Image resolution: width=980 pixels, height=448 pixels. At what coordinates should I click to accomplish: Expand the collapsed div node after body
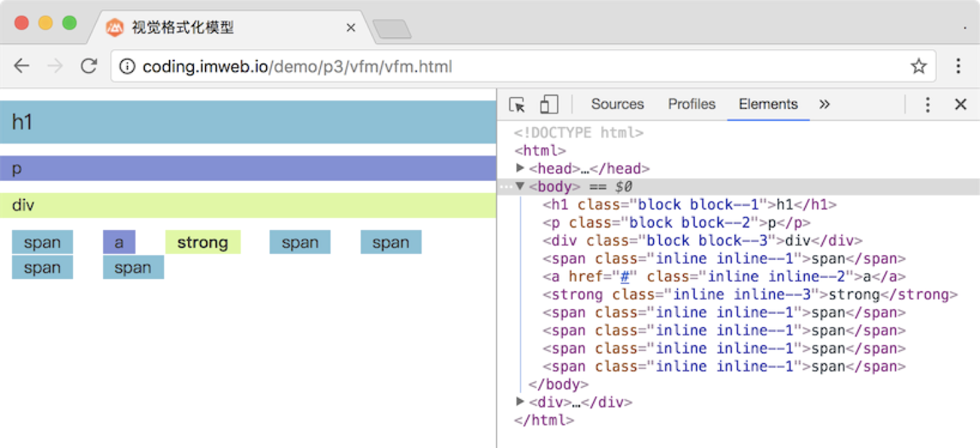(x=521, y=401)
